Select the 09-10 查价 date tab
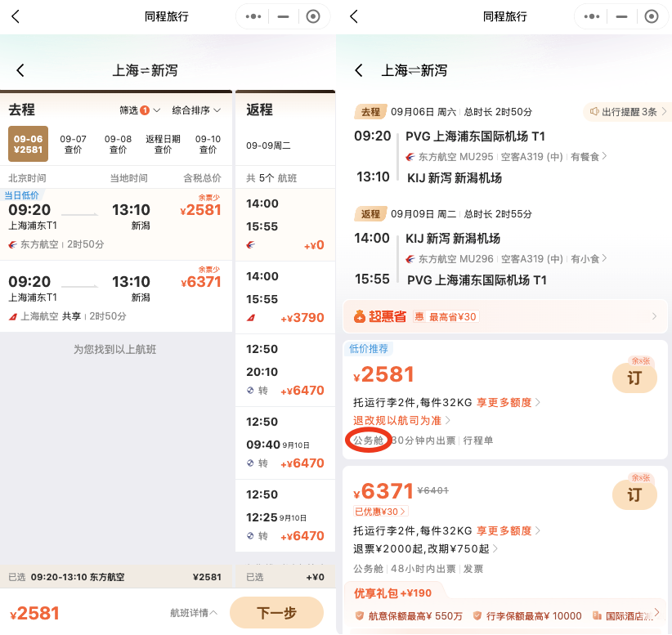 (x=208, y=144)
